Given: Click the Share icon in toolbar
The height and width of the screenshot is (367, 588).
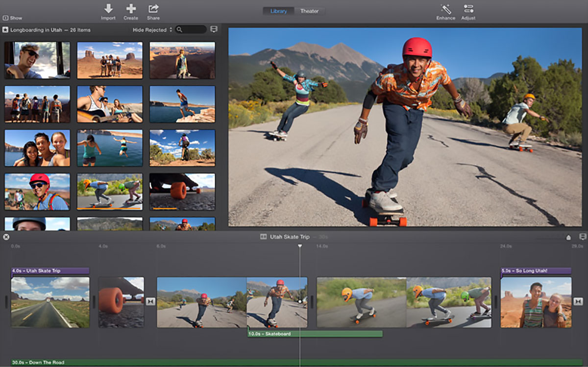Looking at the screenshot, I should (x=153, y=9).
